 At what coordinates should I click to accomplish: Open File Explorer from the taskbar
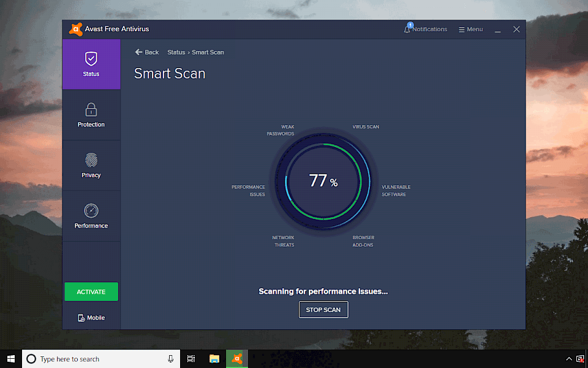click(x=214, y=359)
